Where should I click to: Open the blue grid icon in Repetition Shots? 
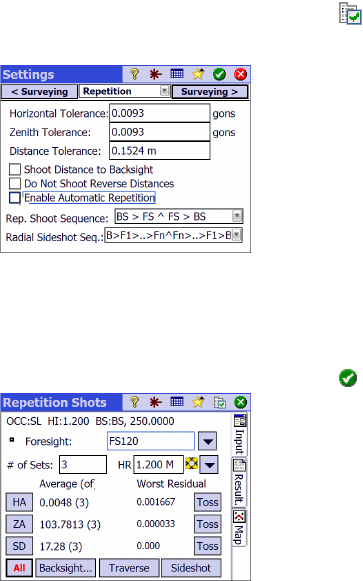(x=177, y=402)
